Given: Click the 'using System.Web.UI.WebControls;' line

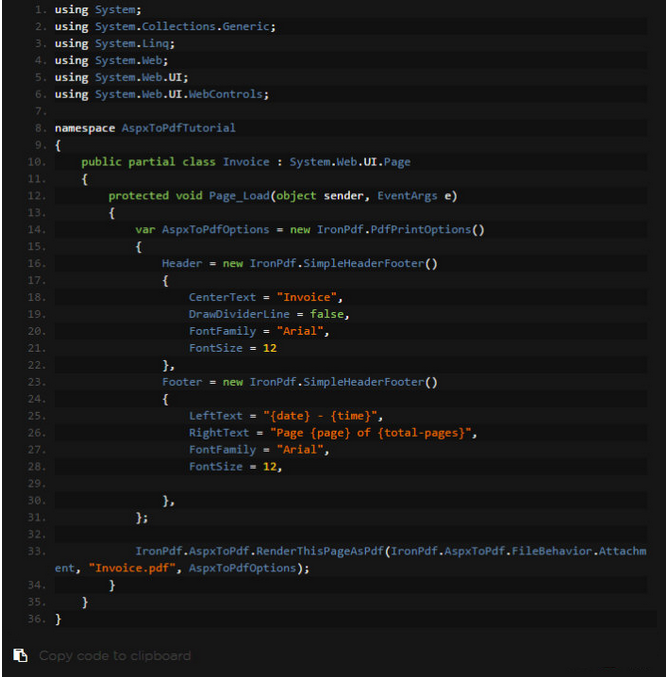Looking at the screenshot, I should pos(162,94).
